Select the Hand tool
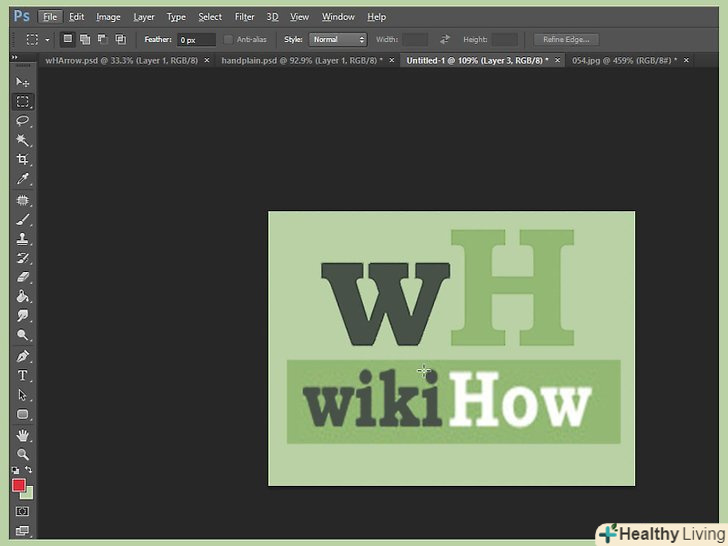Viewport: 728px width, 546px height. [22, 436]
